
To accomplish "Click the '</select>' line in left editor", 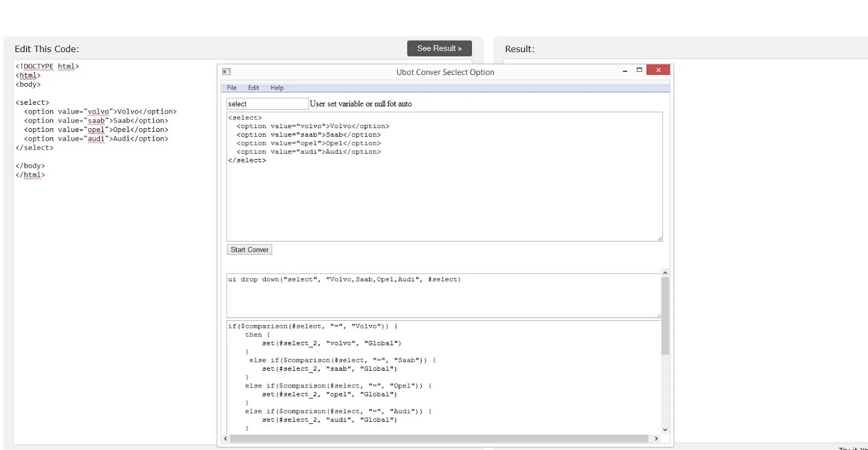I will click(x=35, y=148).
